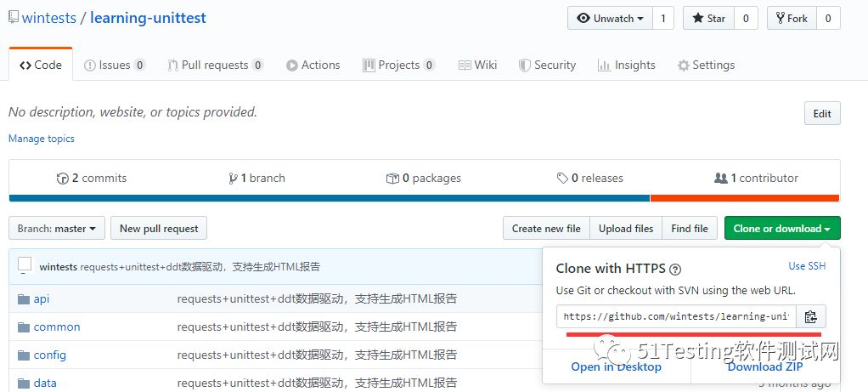Click the common folder icon
Screen dimensions: 868x392
[23, 327]
